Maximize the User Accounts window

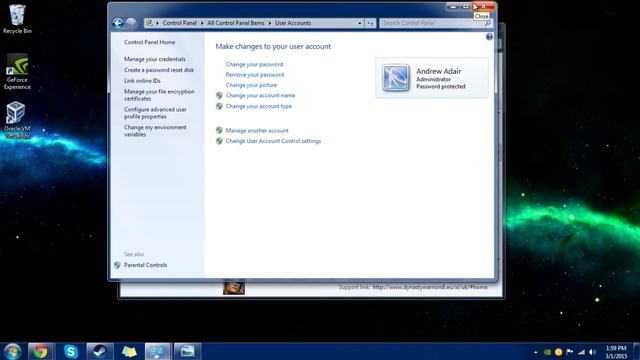pos(466,7)
